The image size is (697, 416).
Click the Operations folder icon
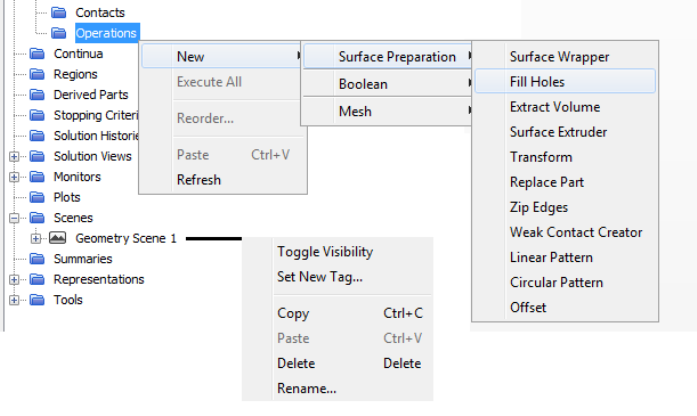(58, 33)
